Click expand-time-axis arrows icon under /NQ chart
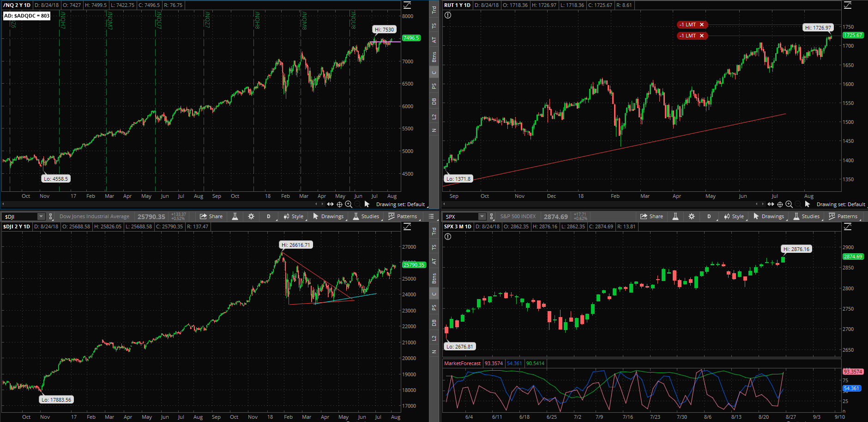This screenshot has width=868, height=422. click(x=330, y=204)
